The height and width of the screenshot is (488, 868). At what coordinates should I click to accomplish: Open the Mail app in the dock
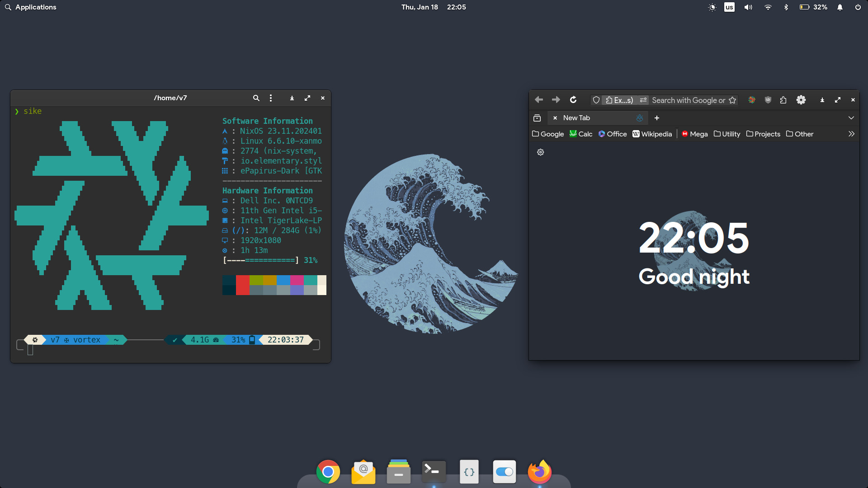tap(363, 472)
